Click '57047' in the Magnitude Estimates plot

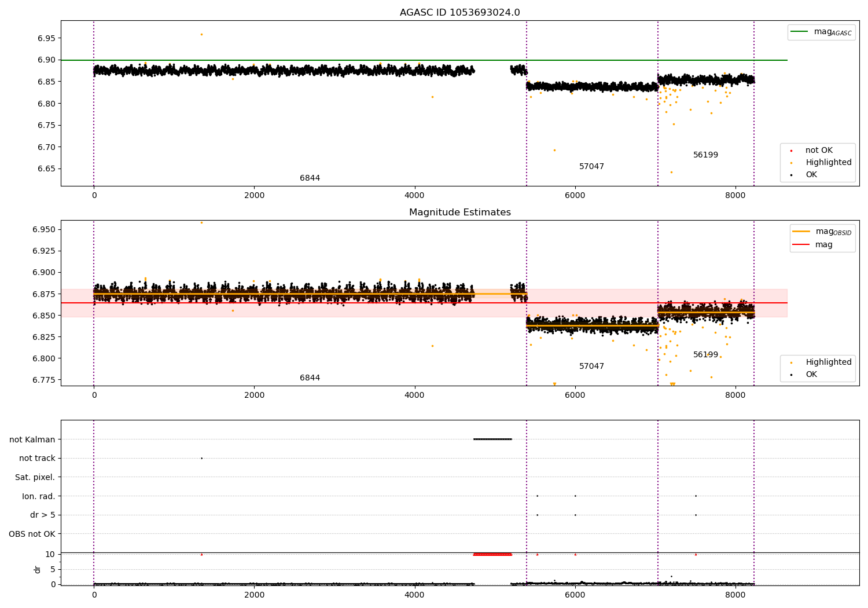[x=591, y=367]
